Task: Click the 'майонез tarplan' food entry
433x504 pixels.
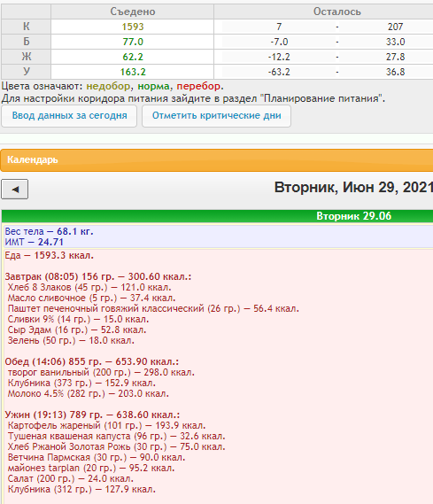Action: tap(91, 468)
